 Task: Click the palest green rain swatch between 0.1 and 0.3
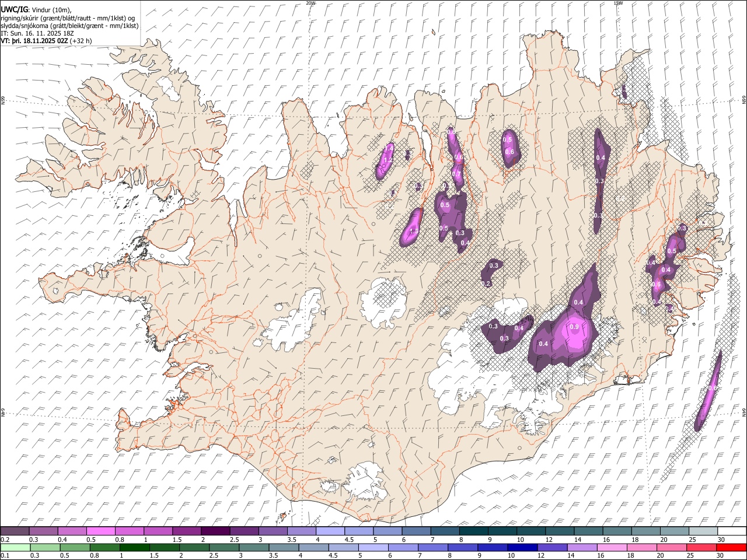[15, 547]
